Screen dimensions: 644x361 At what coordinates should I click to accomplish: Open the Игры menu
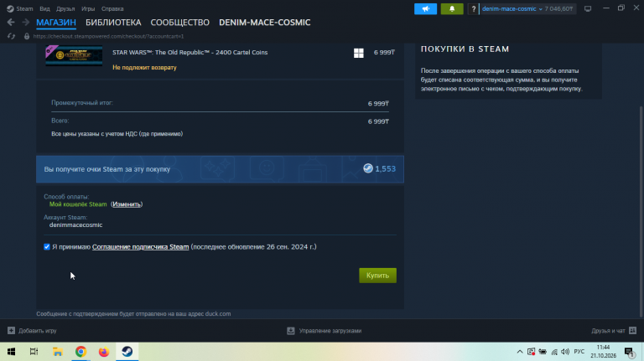(x=88, y=8)
